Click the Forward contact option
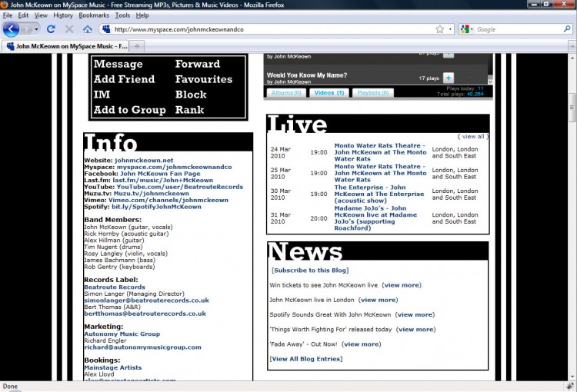This screenshot has height=392, width=577. pyautogui.click(x=198, y=64)
